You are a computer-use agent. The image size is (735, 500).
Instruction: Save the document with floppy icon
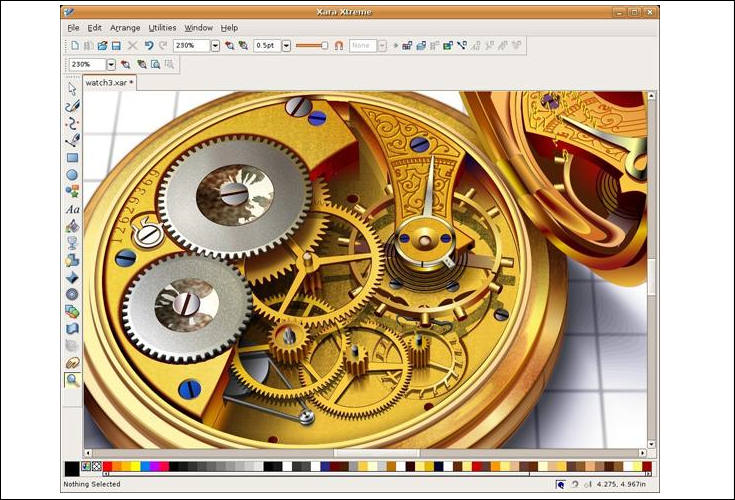click(x=116, y=45)
